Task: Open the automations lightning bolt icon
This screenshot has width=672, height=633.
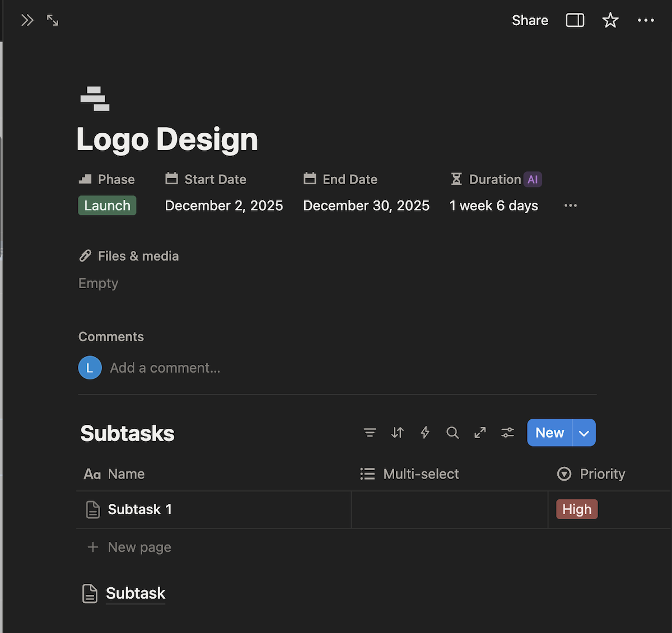Action: [x=424, y=433]
